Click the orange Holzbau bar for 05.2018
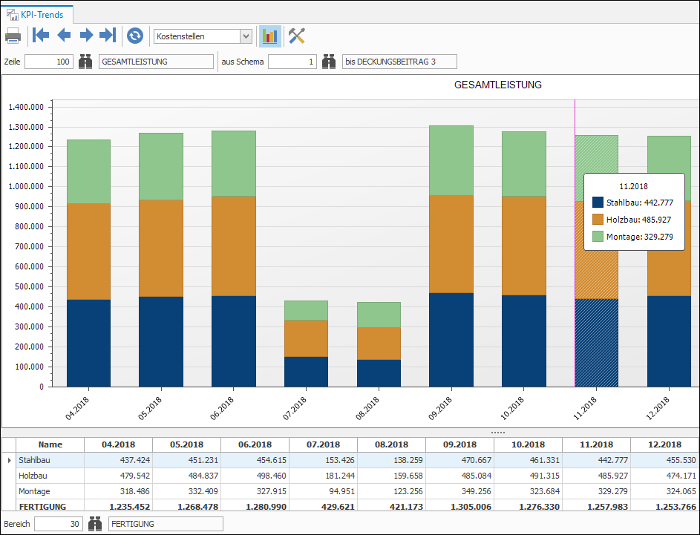 (x=161, y=248)
